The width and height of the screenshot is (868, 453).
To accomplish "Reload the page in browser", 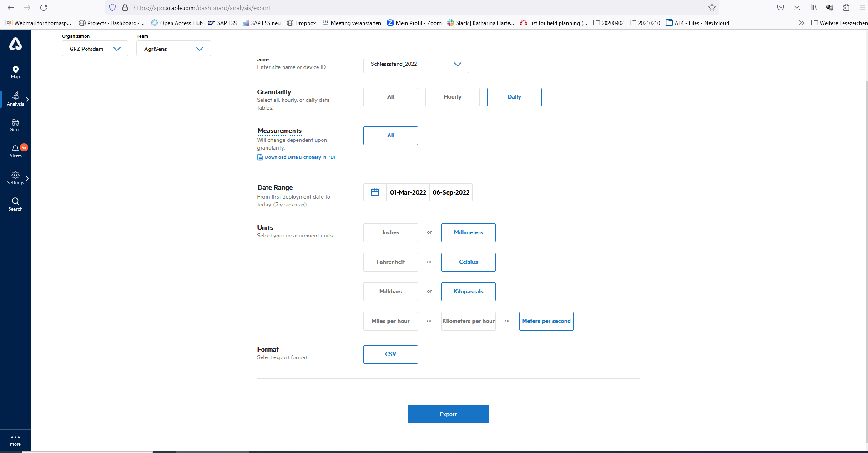I will pyautogui.click(x=44, y=8).
